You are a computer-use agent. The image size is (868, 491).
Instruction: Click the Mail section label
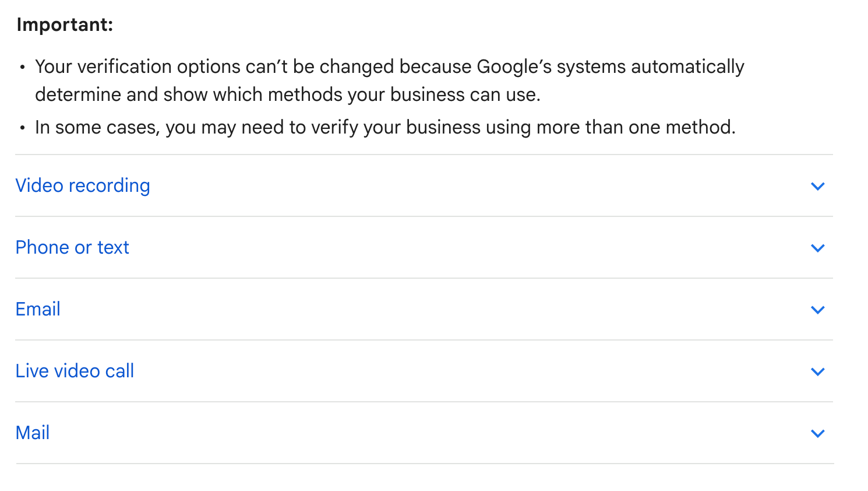[33, 433]
